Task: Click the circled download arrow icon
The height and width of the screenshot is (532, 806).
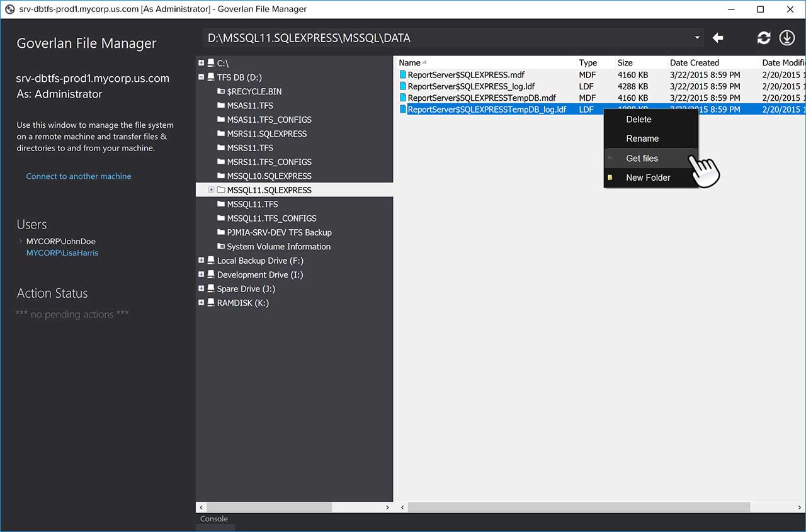Action: pyautogui.click(x=787, y=38)
